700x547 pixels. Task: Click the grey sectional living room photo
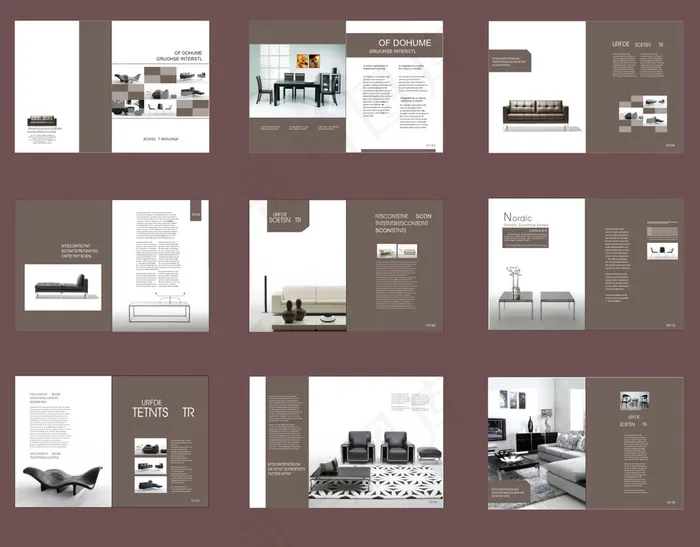537,443
